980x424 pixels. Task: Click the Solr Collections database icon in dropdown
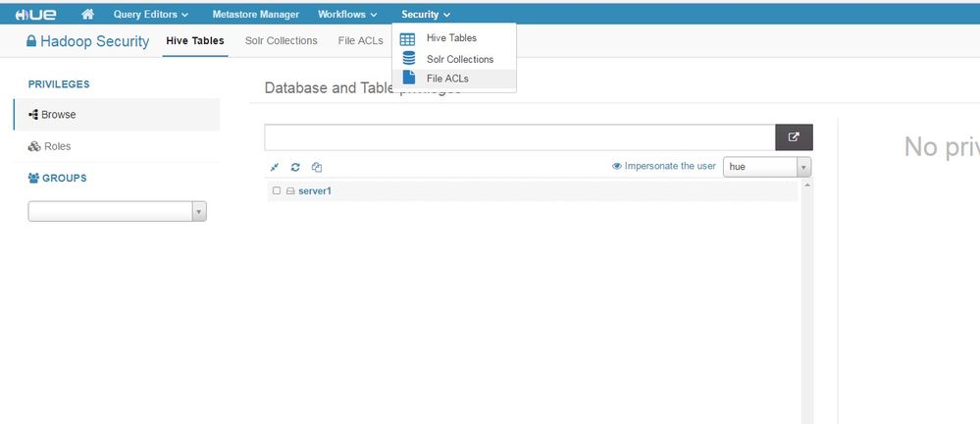coord(409,58)
